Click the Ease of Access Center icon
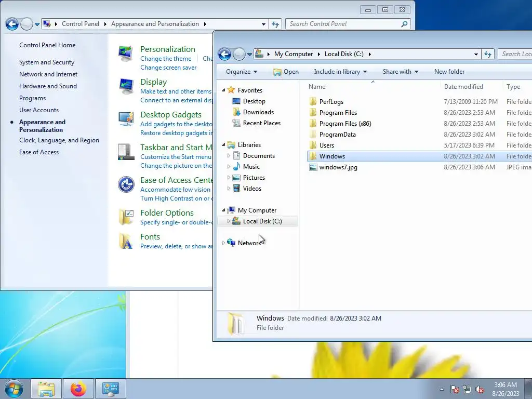Screen dimensions: 532x399 tap(126, 184)
